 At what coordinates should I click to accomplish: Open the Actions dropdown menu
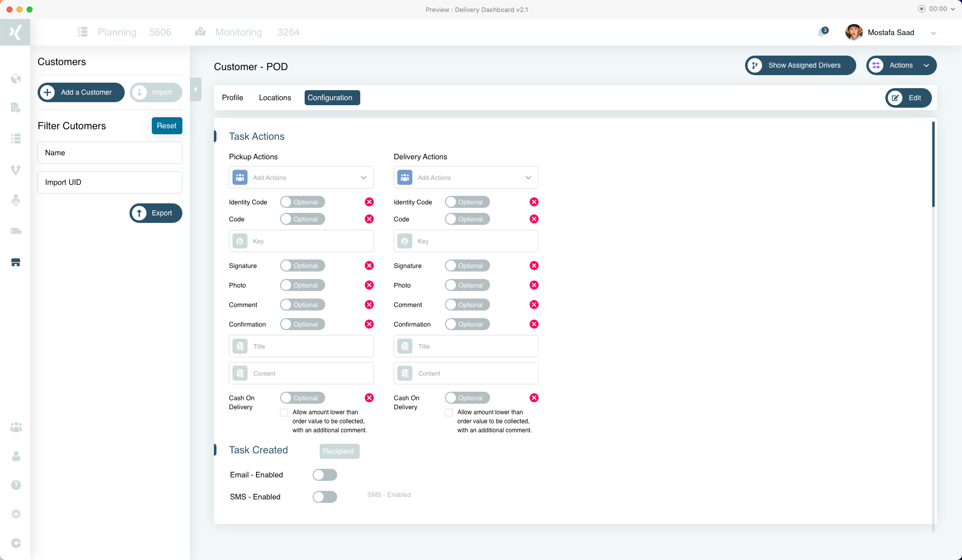(901, 66)
